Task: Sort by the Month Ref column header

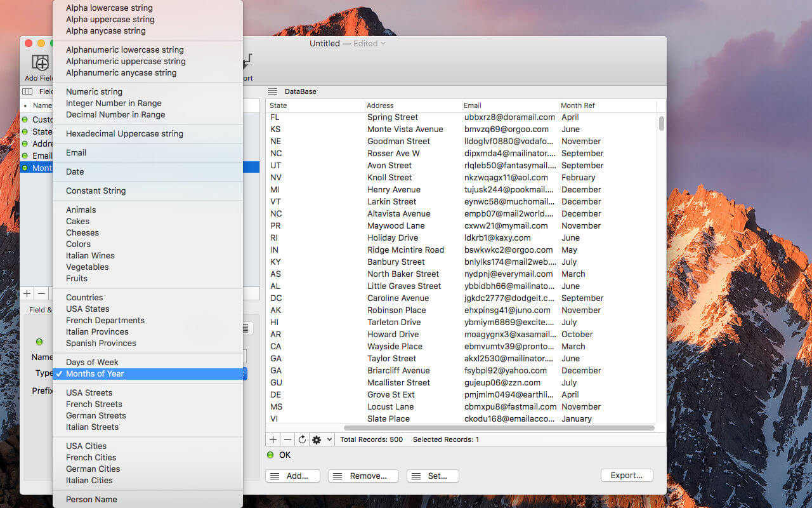Action: pyautogui.click(x=578, y=105)
